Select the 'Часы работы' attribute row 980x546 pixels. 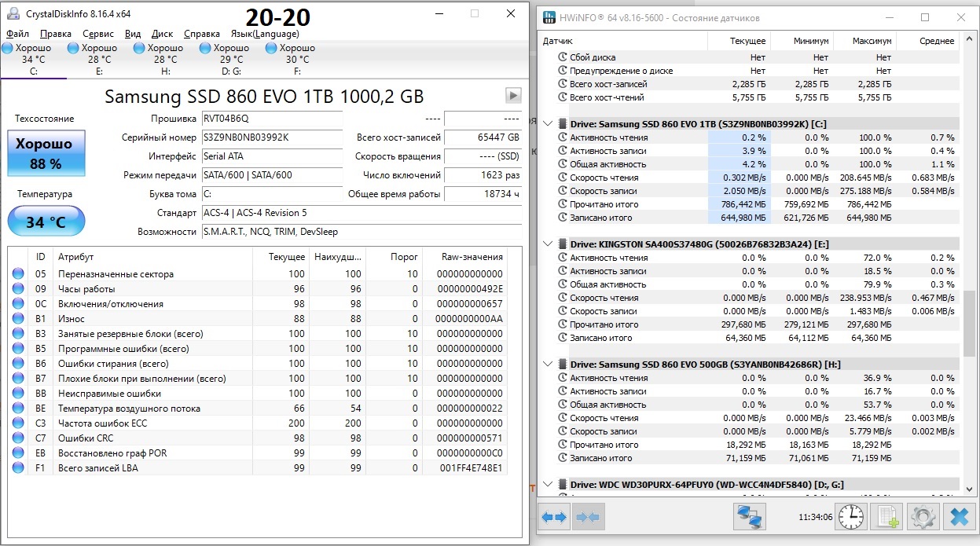258,288
